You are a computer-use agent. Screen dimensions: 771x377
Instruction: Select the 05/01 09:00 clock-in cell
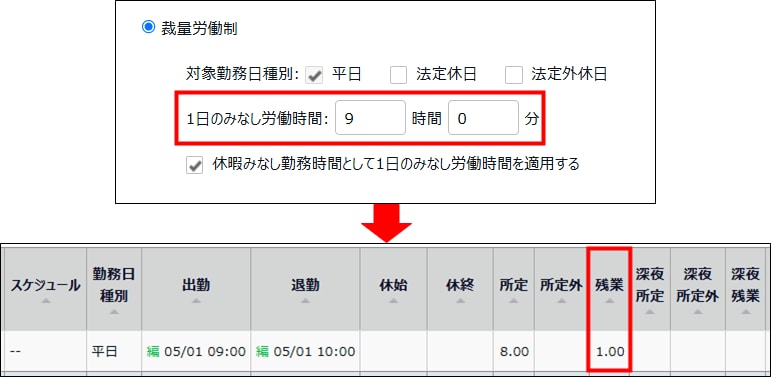point(196,352)
